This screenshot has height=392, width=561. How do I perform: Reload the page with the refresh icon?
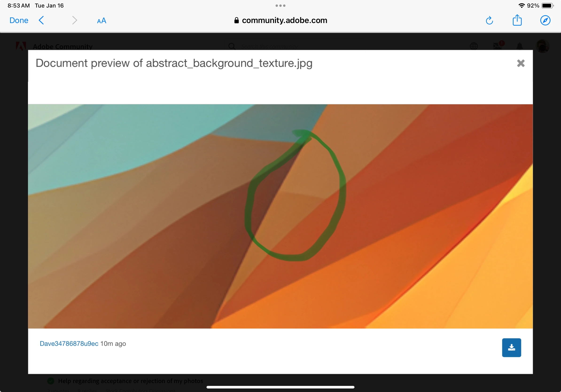[x=489, y=20]
